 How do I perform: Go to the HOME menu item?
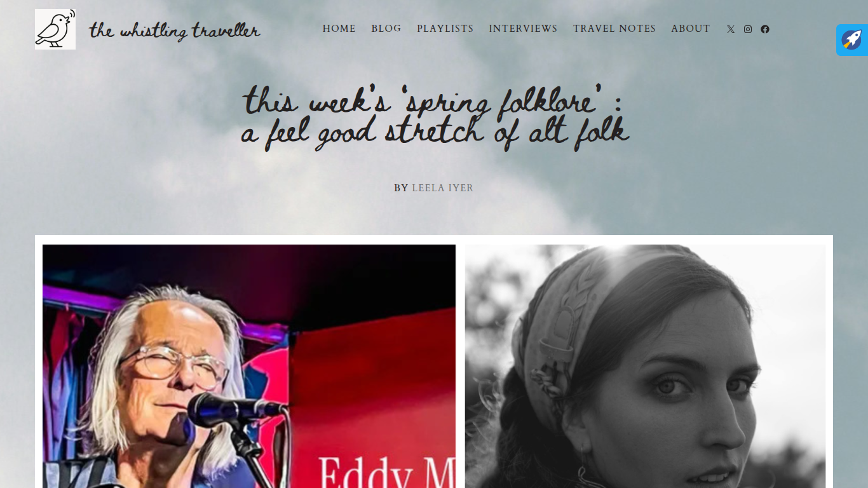pos(339,29)
